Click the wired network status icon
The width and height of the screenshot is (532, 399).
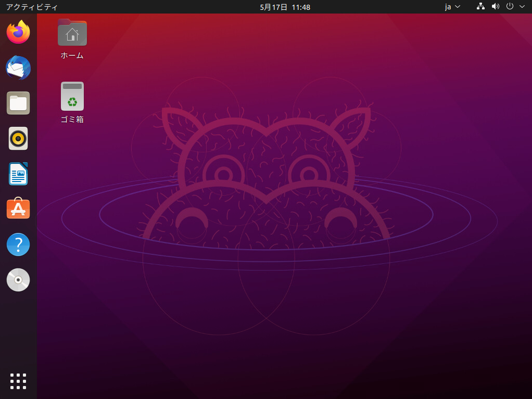pos(480,6)
